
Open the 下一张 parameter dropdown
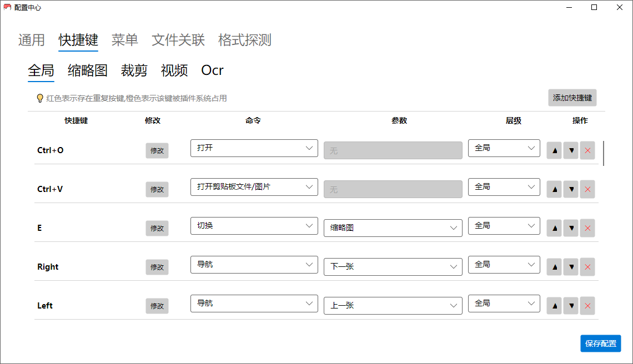pyautogui.click(x=393, y=267)
